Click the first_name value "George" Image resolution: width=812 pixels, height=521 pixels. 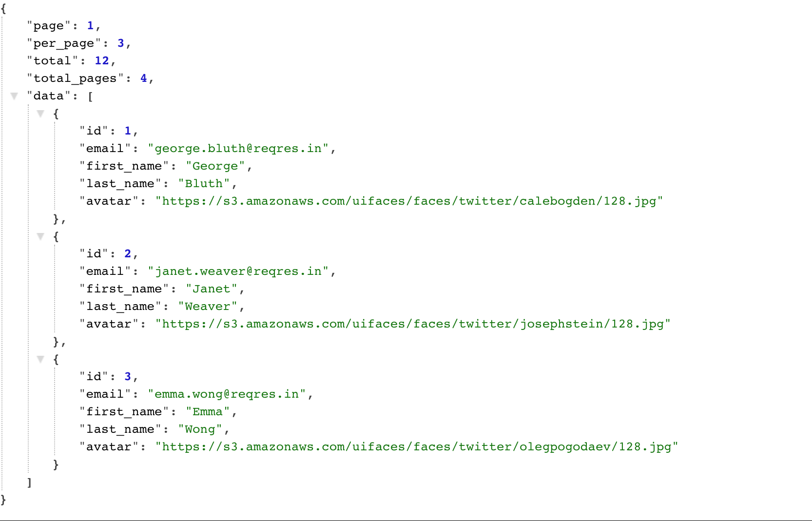[215, 166]
